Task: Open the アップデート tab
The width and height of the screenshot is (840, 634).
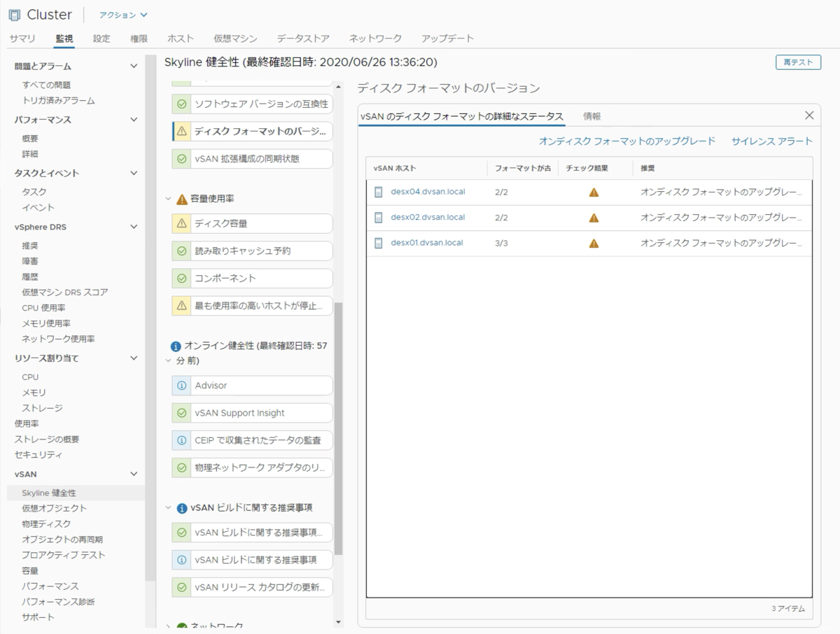Action: (x=447, y=38)
